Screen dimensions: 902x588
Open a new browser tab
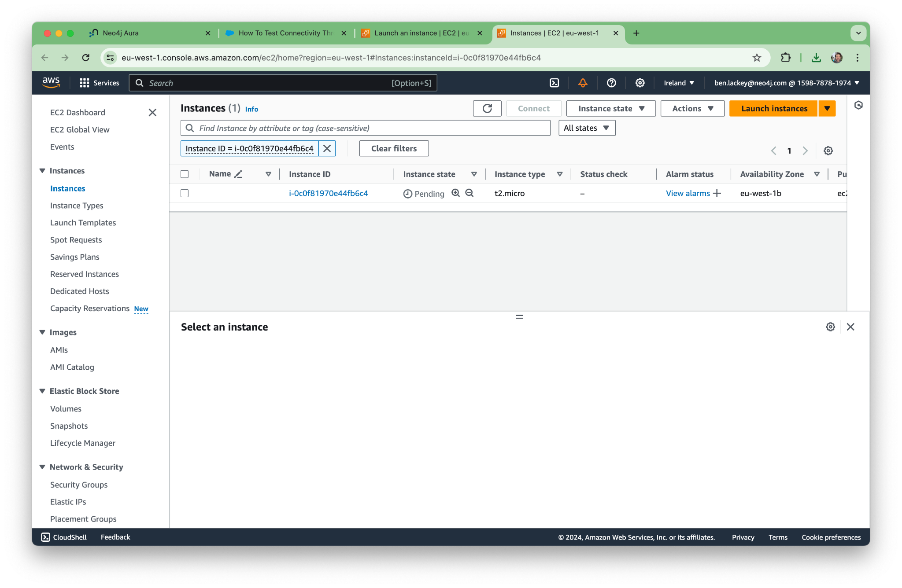[x=636, y=33]
